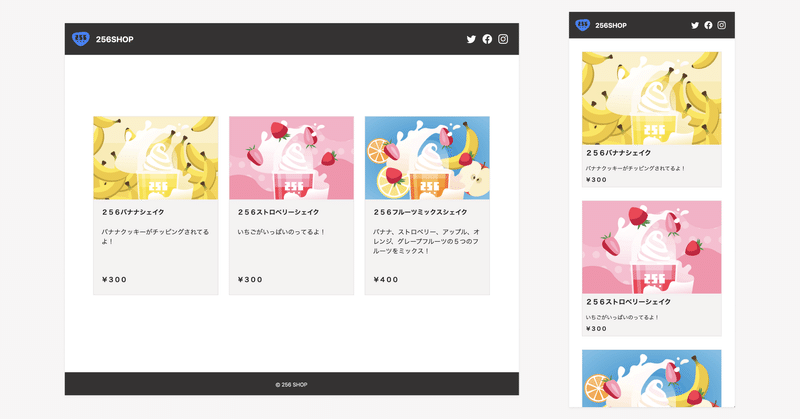Click the ¥300 price on mobile strawberry card
This screenshot has width=800, height=419.
[596, 329]
